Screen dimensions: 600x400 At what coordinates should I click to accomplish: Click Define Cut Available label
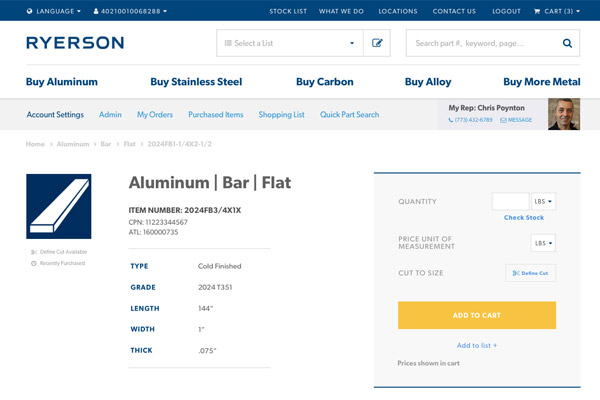(59, 252)
